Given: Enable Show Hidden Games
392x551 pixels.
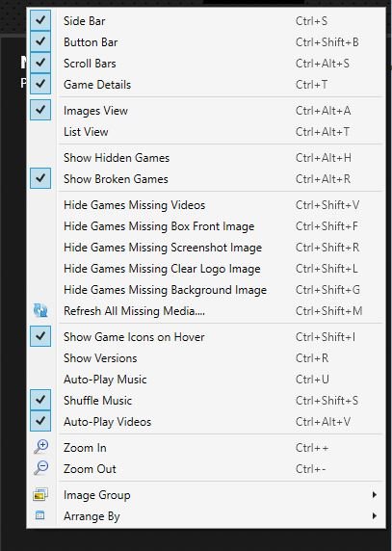Looking at the screenshot, I should click(205, 158).
